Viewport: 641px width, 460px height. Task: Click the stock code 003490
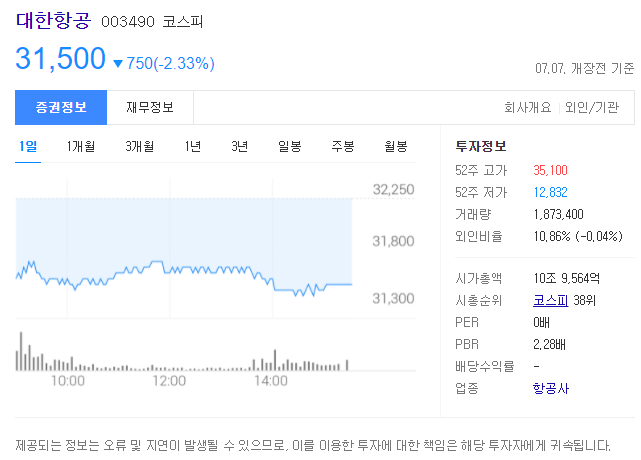[128, 22]
